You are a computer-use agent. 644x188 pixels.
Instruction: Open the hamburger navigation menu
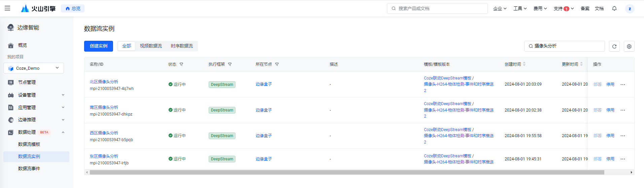(7, 8)
